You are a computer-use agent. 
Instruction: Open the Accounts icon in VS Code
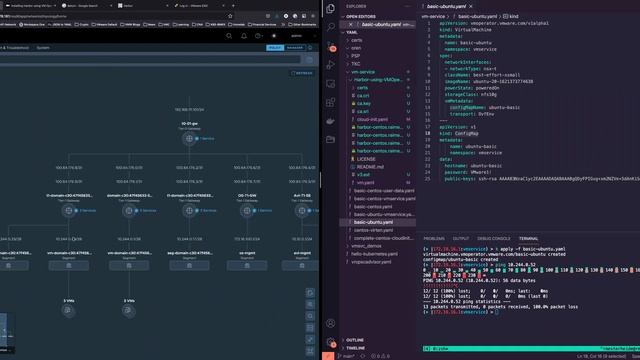331,323
